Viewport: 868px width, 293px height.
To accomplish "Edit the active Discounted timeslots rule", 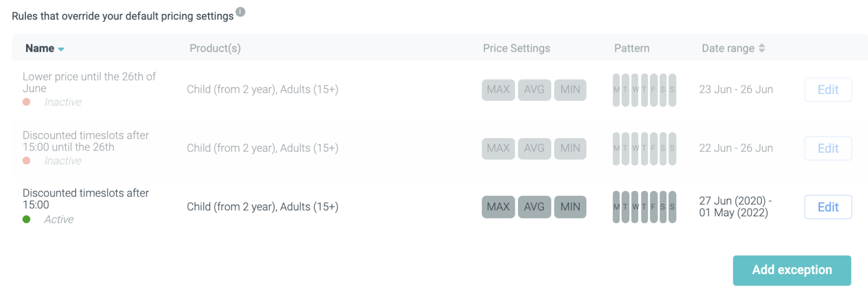I will (x=828, y=207).
